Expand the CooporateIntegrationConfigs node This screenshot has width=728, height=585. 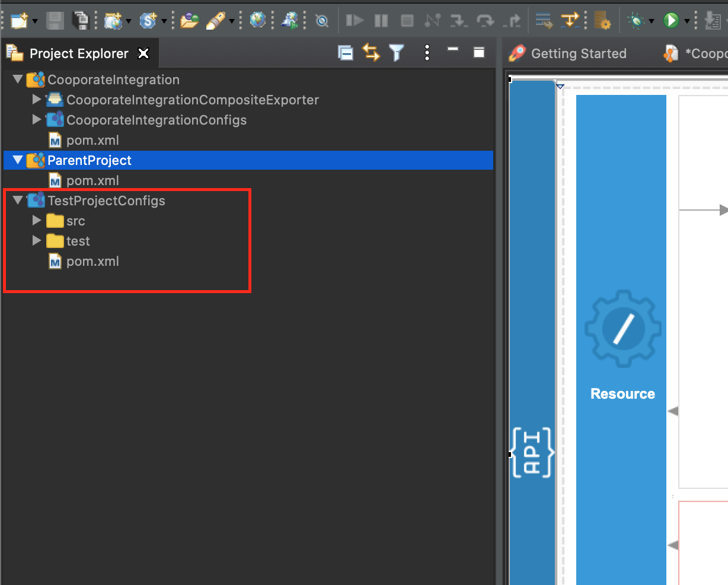(x=37, y=120)
